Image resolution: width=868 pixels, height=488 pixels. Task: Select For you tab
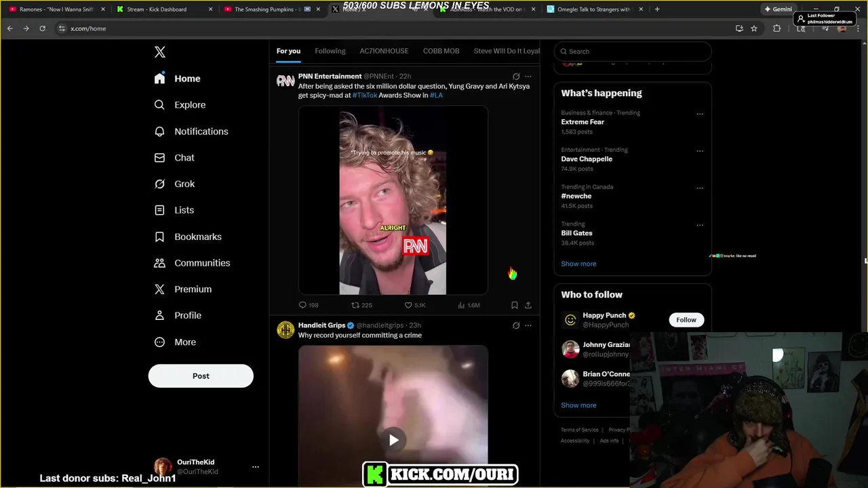[288, 52]
